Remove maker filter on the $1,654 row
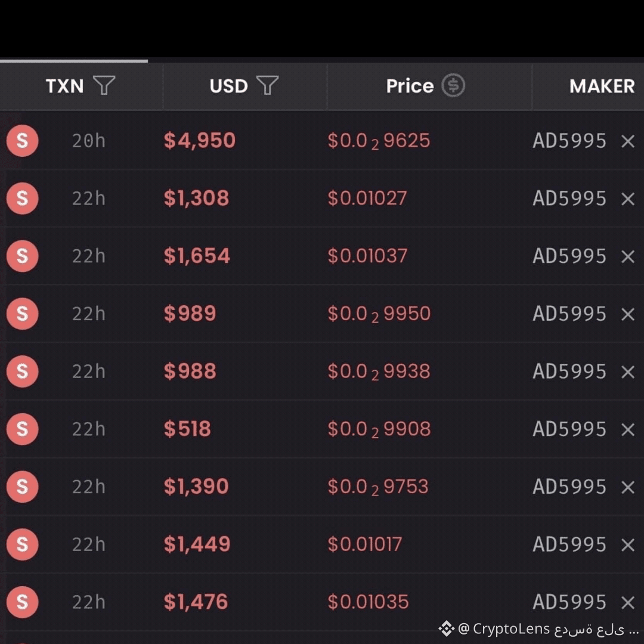 point(627,256)
